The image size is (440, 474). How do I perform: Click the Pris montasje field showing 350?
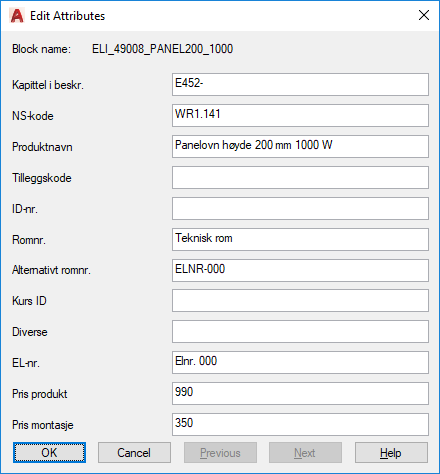(x=300, y=425)
